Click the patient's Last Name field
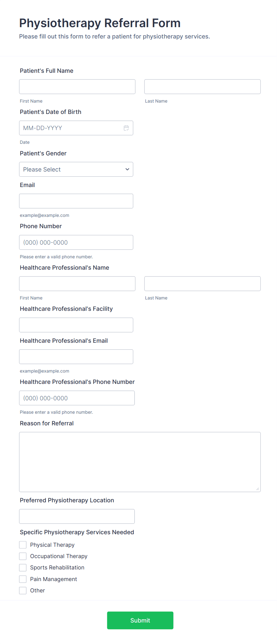277x644 pixels. click(x=202, y=87)
